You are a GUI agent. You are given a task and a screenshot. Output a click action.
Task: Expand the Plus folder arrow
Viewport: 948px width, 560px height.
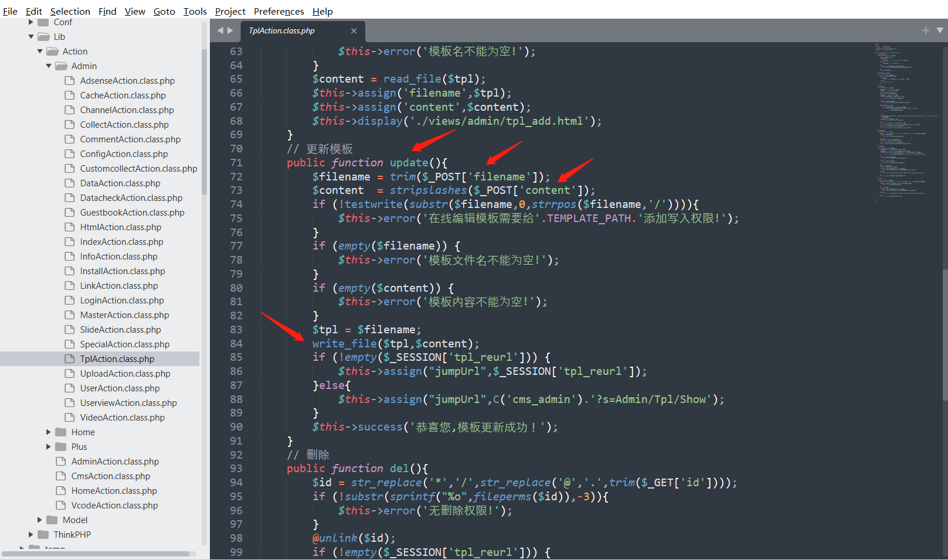(x=49, y=447)
